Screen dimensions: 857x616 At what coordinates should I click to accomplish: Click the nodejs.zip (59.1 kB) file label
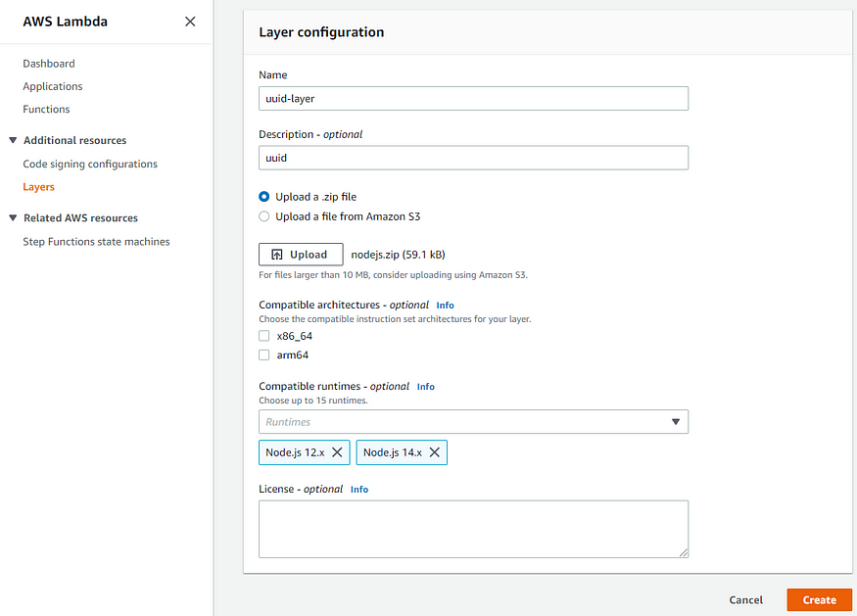pos(398,255)
